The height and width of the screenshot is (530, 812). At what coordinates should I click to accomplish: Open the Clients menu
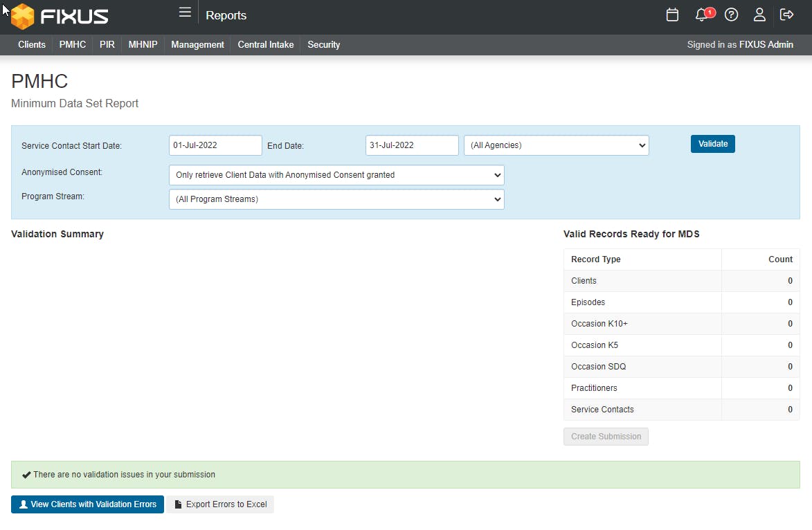pos(32,44)
